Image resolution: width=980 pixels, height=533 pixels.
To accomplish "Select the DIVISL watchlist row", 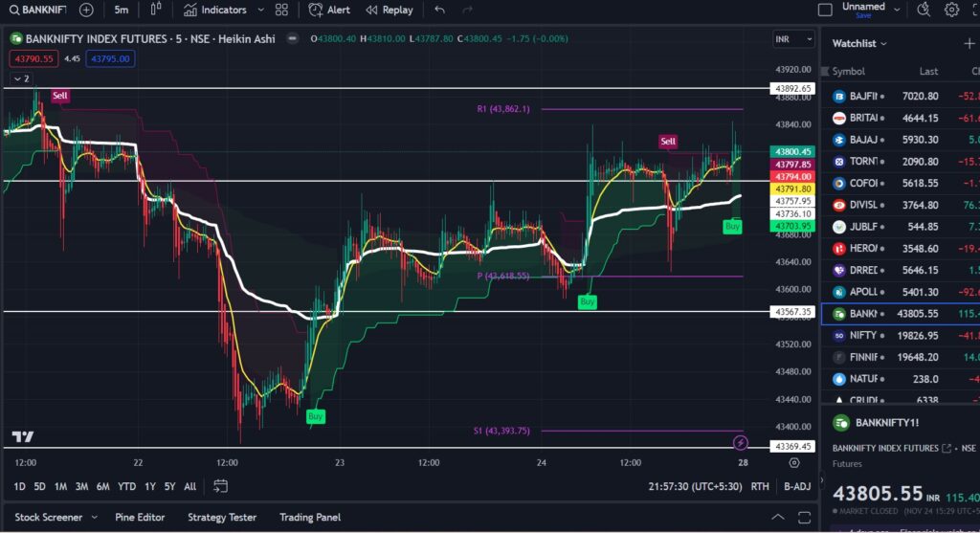I will point(900,205).
